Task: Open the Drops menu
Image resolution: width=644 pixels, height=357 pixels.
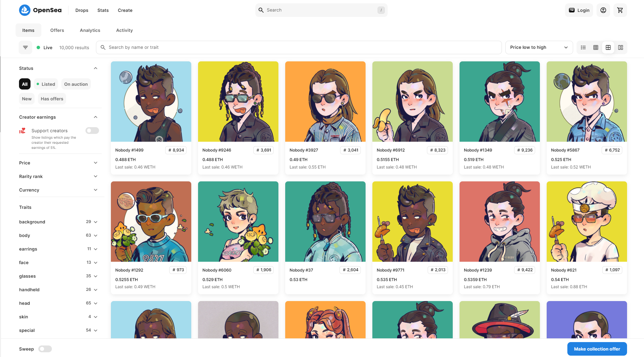Action: [82, 10]
